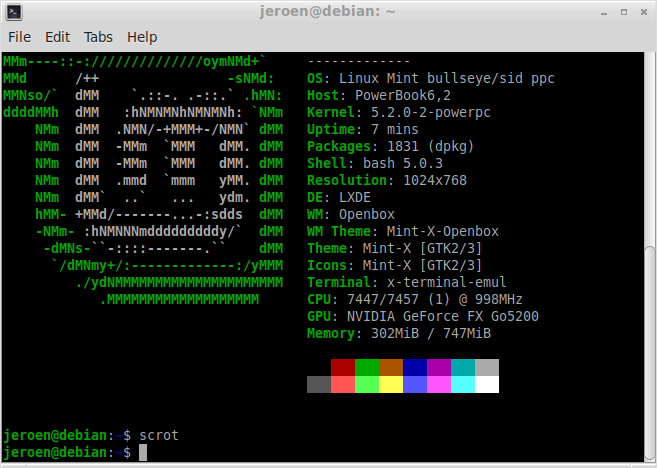Close the terminal window
The width and height of the screenshot is (657, 468).
point(644,12)
